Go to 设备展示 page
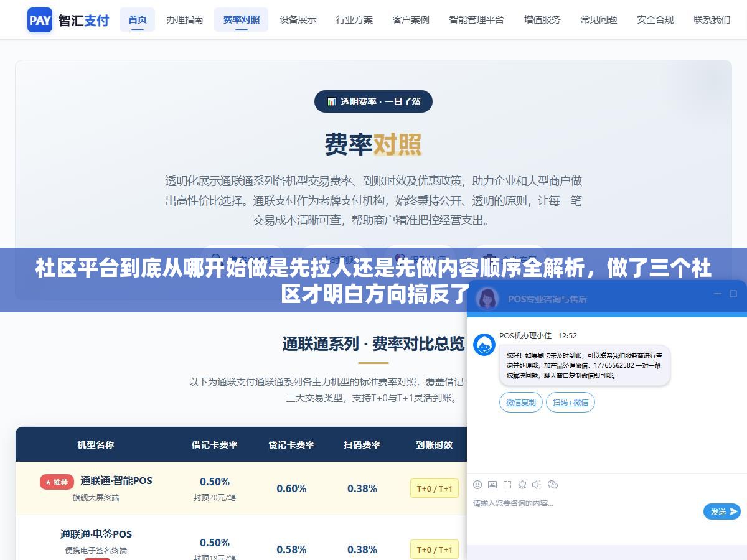 tap(298, 19)
